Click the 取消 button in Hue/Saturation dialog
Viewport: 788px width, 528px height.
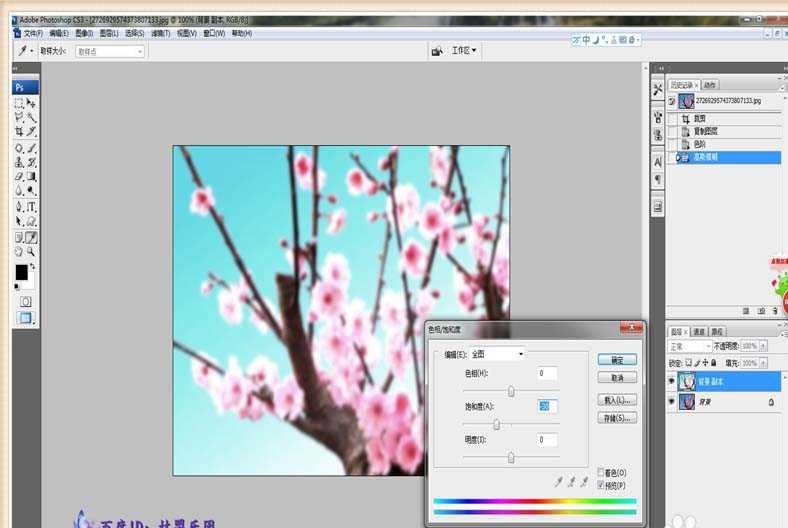click(617, 378)
